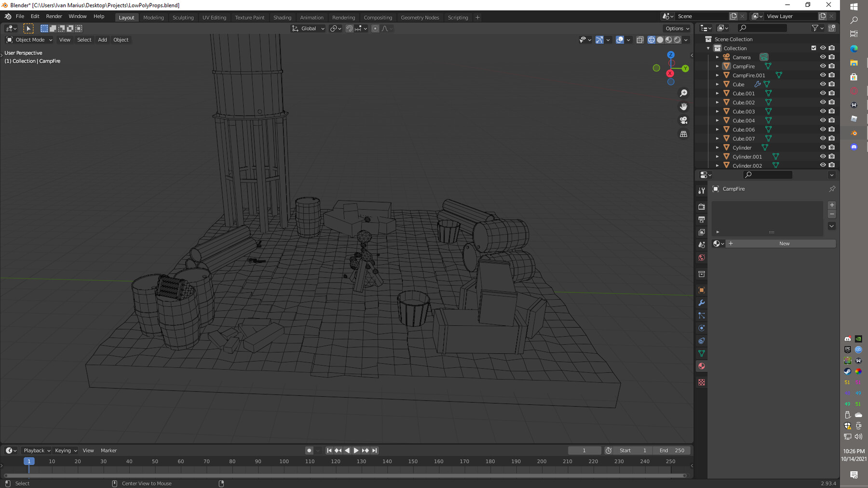Open the Render menu

[x=54, y=16]
